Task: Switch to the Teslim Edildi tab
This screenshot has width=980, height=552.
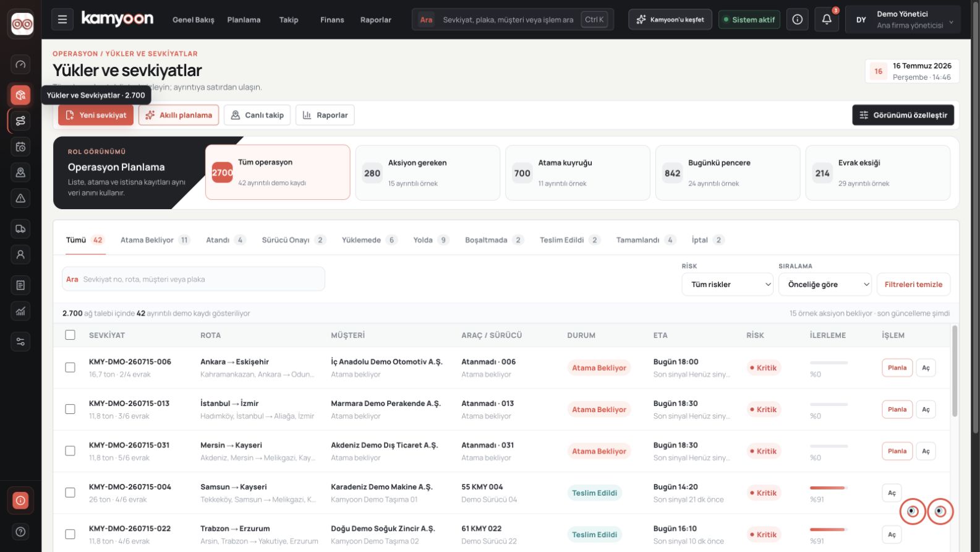Action: click(569, 240)
